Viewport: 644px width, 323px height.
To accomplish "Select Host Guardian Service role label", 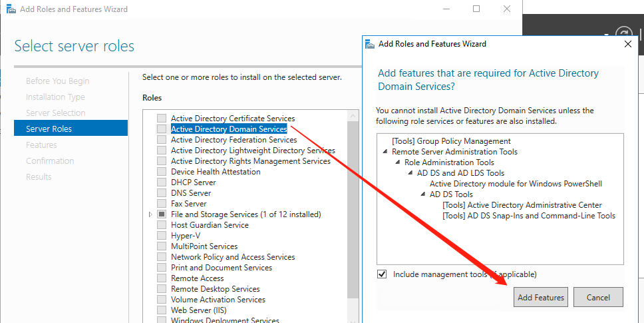I will (210, 225).
